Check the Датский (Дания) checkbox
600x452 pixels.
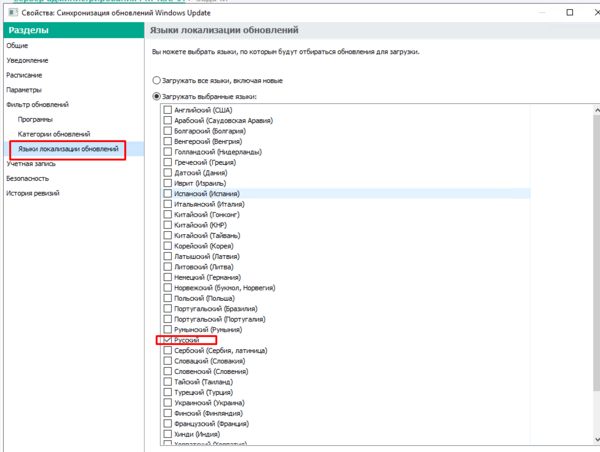pyautogui.click(x=168, y=173)
